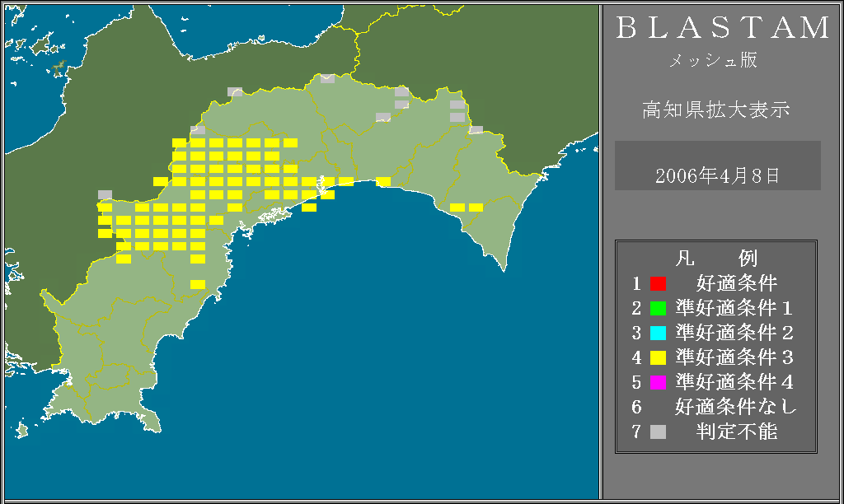Screen dimensions: 844x504
Task: Click the メッシュ版 subtitle
Action: coord(713,59)
